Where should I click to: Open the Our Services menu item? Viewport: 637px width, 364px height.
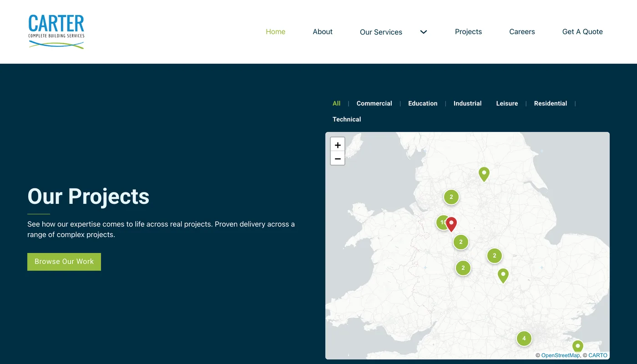tap(381, 32)
